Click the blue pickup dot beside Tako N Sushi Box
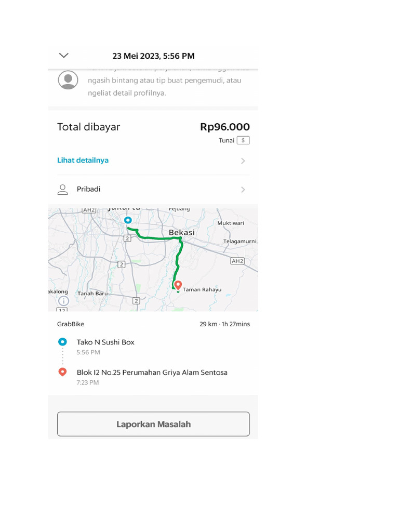Viewport: 399px width, 532px height. (x=62, y=342)
